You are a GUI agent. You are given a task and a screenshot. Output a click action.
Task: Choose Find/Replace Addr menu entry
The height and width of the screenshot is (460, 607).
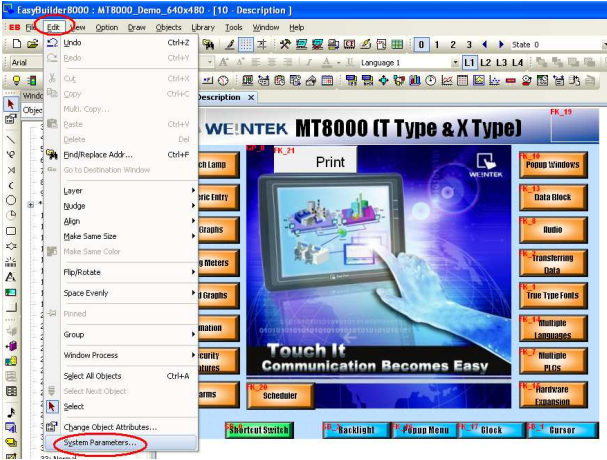coord(121,154)
